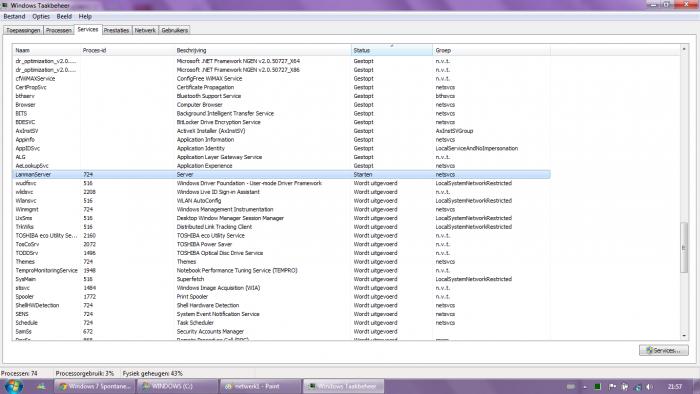Open the Opties menu
Viewport: 700px width, 394px height.
41,17
